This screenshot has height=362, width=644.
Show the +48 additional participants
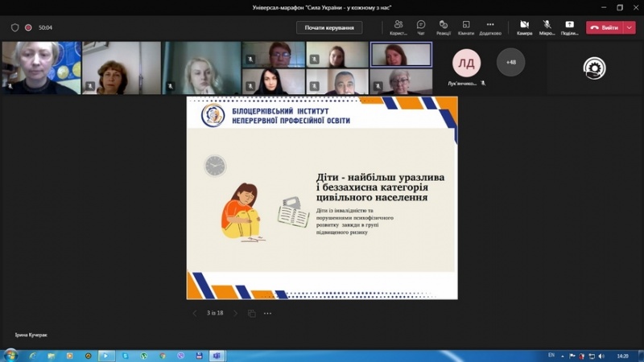coord(510,62)
